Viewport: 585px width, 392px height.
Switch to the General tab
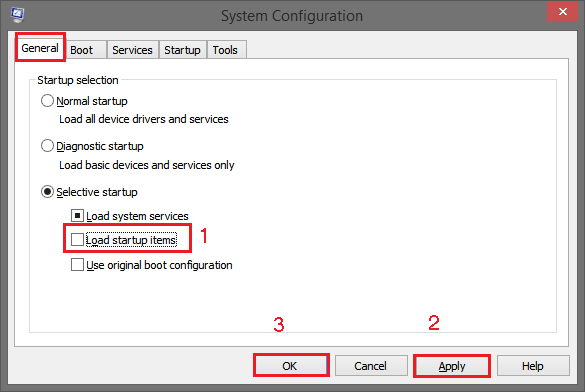[40, 48]
